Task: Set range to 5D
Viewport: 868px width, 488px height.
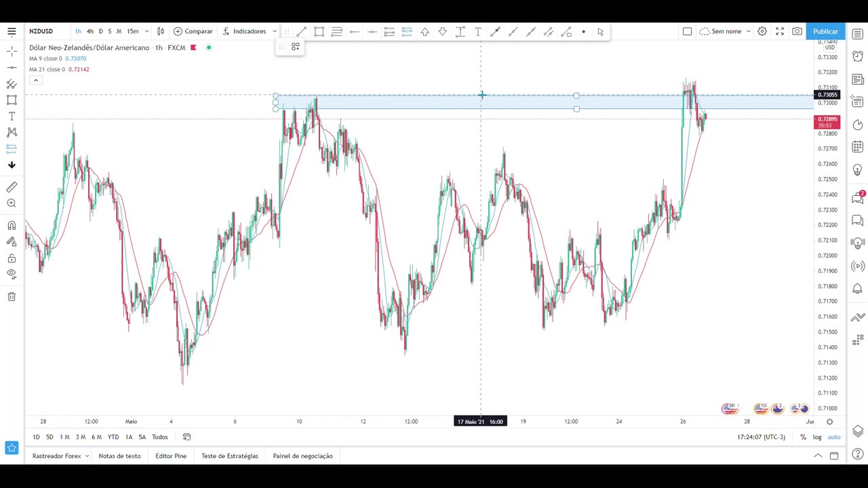Action: point(50,437)
